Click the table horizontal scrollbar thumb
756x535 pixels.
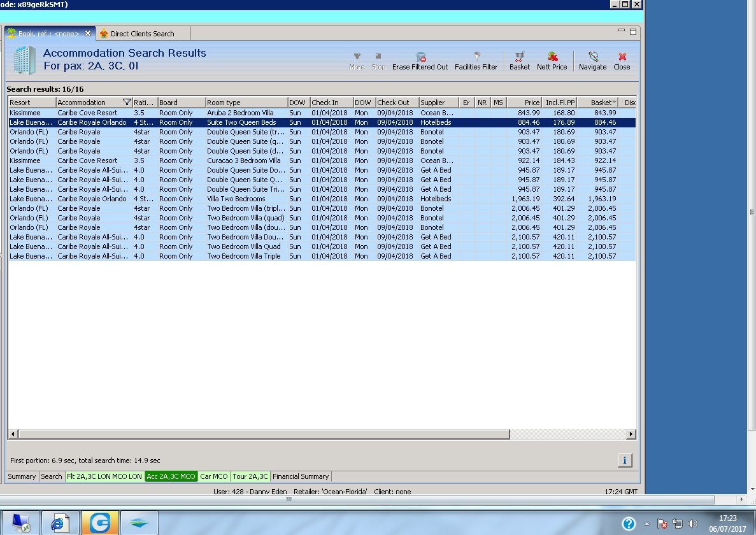point(264,434)
